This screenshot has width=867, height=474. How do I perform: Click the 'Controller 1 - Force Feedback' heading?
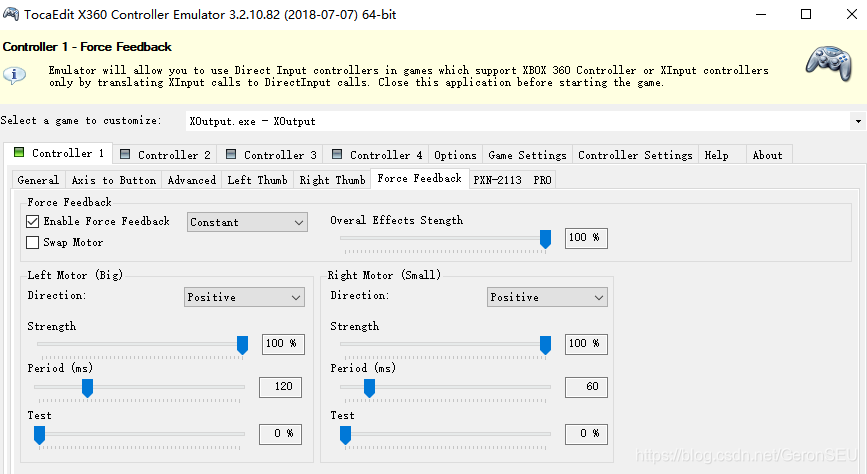(x=87, y=47)
